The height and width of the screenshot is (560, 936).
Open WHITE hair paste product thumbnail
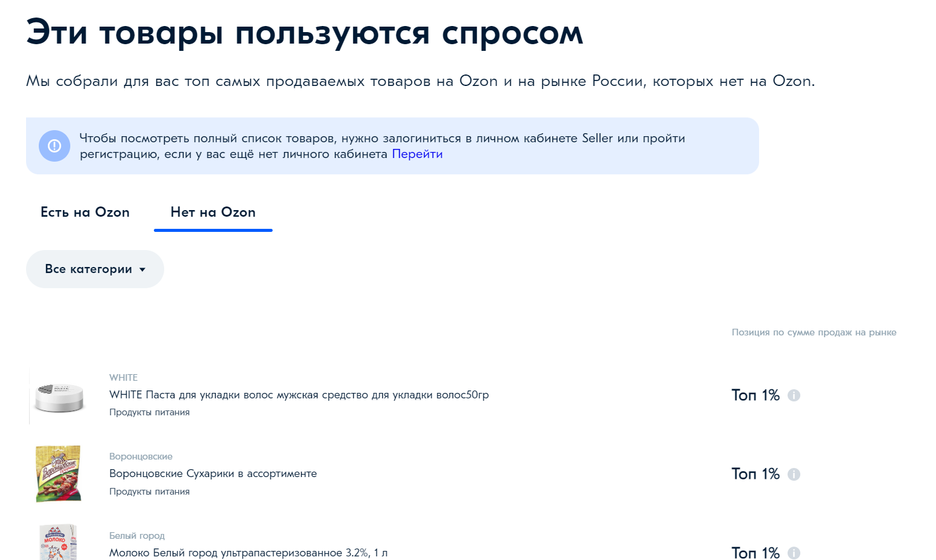pyautogui.click(x=59, y=395)
